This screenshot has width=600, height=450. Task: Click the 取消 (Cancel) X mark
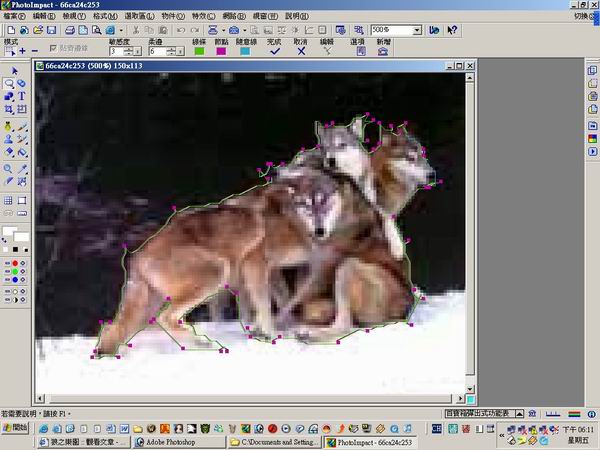pyautogui.click(x=301, y=51)
